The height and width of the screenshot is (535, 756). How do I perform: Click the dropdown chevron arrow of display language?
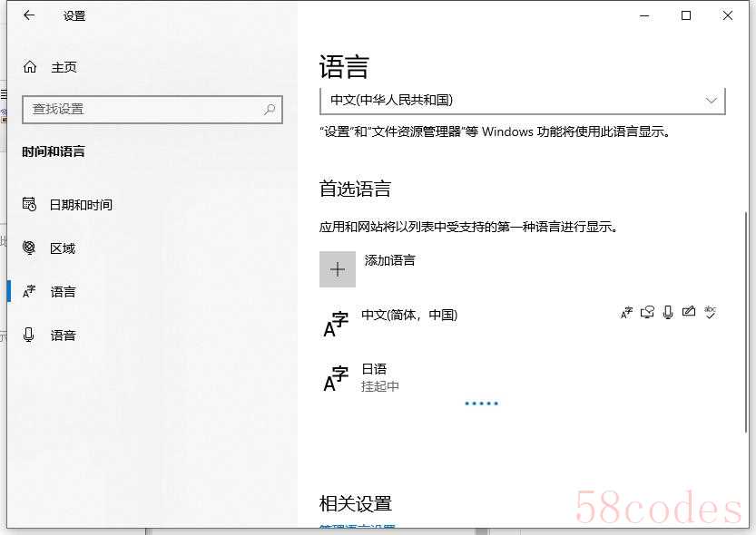[x=712, y=100]
